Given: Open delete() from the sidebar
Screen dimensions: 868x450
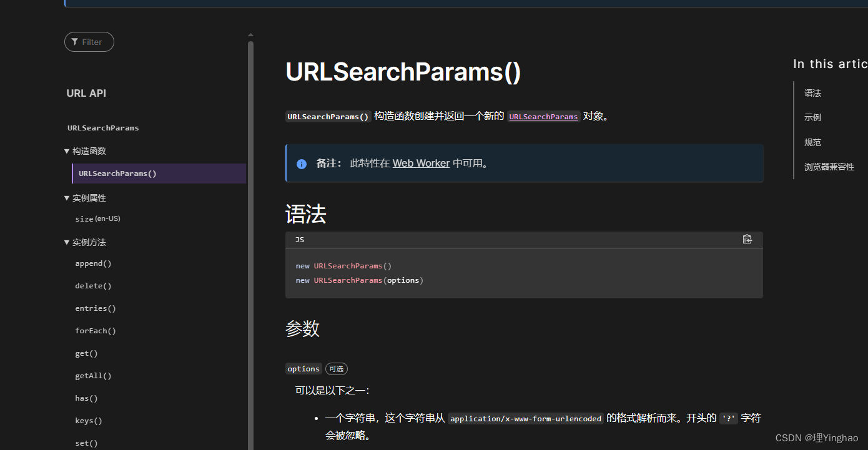Looking at the screenshot, I should click(x=93, y=285).
